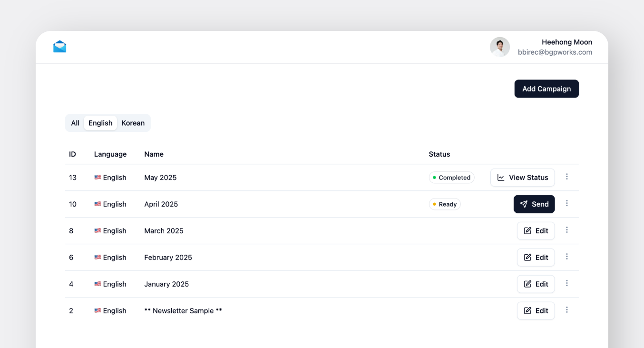Screen dimensions: 644x348
Task: Click the Name column header
Action: pos(154,154)
